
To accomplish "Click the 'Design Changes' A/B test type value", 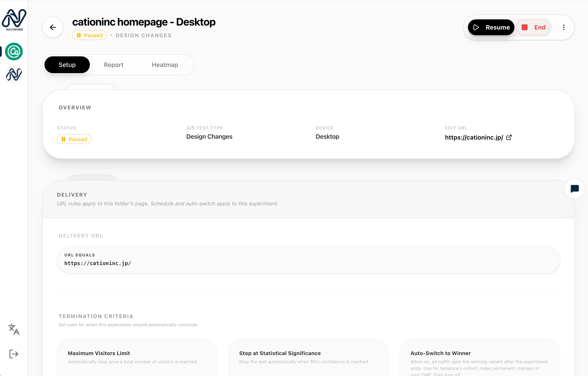I will (x=209, y=136).
